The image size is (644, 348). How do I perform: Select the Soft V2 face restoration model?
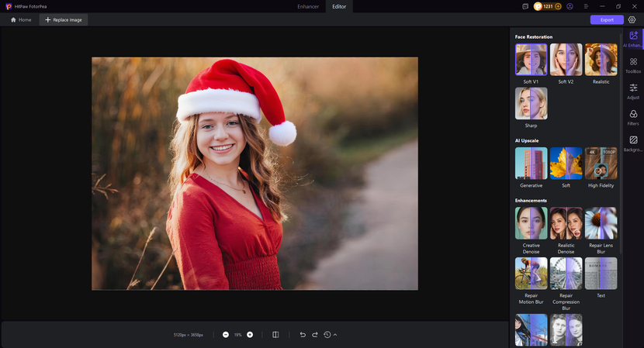(566, 60)
